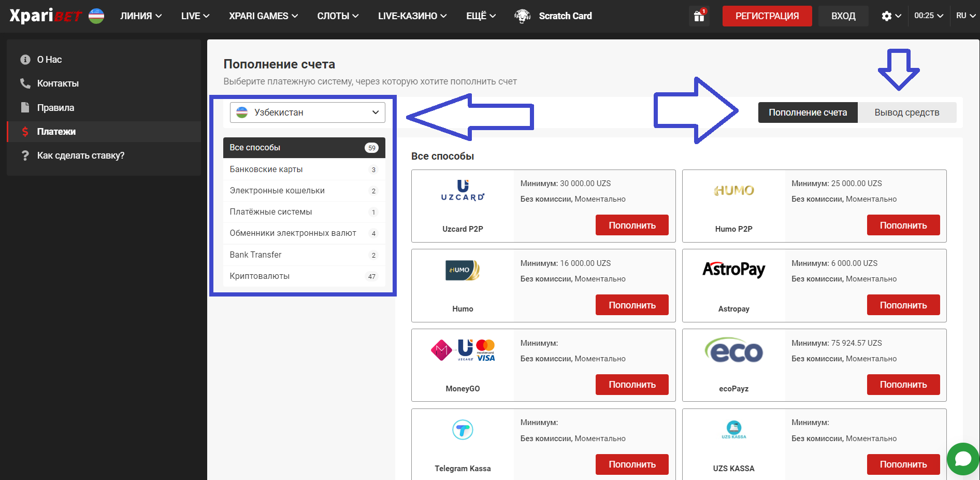Click the Uzbekistan flag icon beside the logo
980x480 pixels.
coord(96,16)
